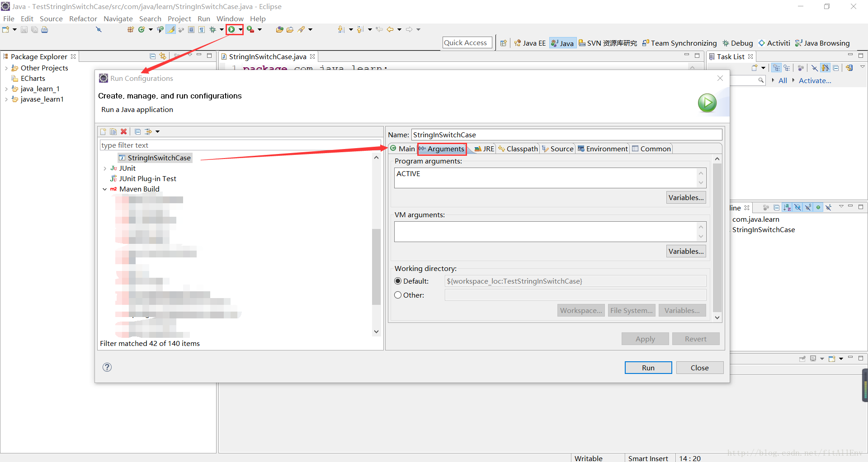Toggle Hide Completed Tasks in Task List
Image resolution: width=868 pixels, height=462 pixels.
pyautogui.click(x=815, y=68)
